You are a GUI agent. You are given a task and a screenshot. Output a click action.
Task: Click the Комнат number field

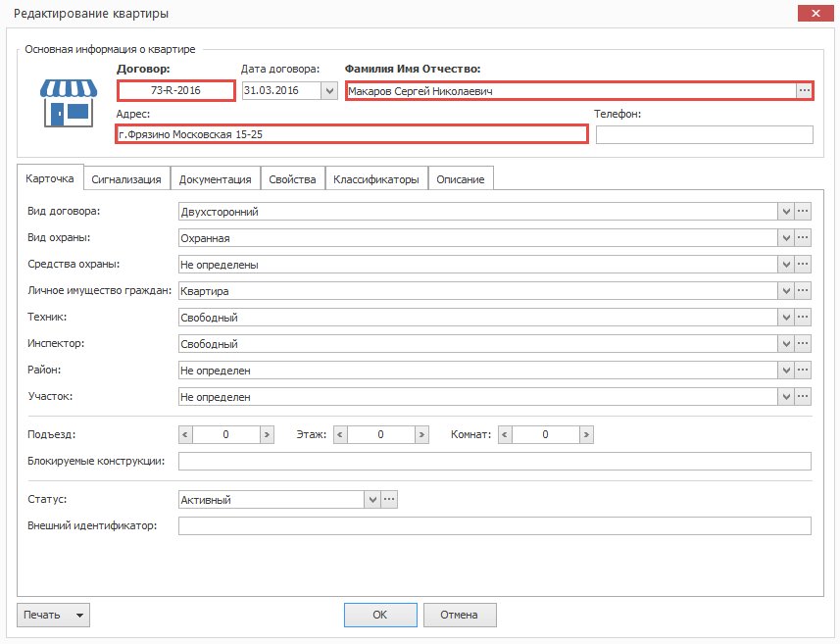(x=545, y=434)
